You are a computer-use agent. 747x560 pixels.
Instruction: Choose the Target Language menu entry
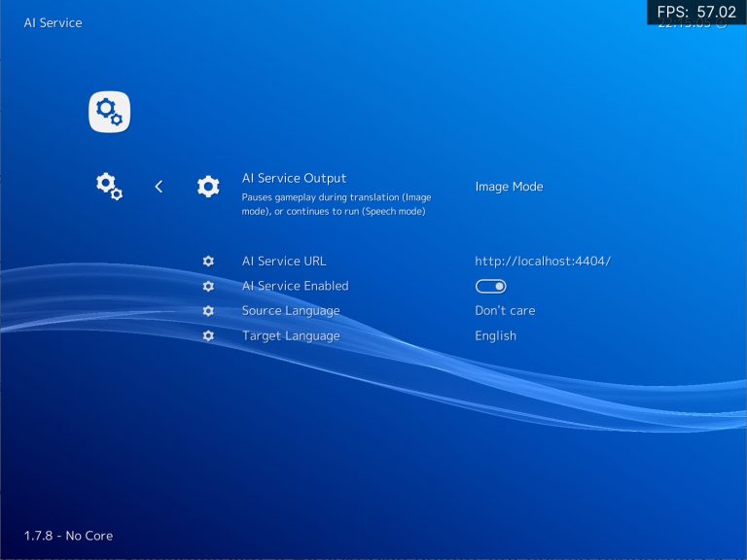[x=291, y=335]
